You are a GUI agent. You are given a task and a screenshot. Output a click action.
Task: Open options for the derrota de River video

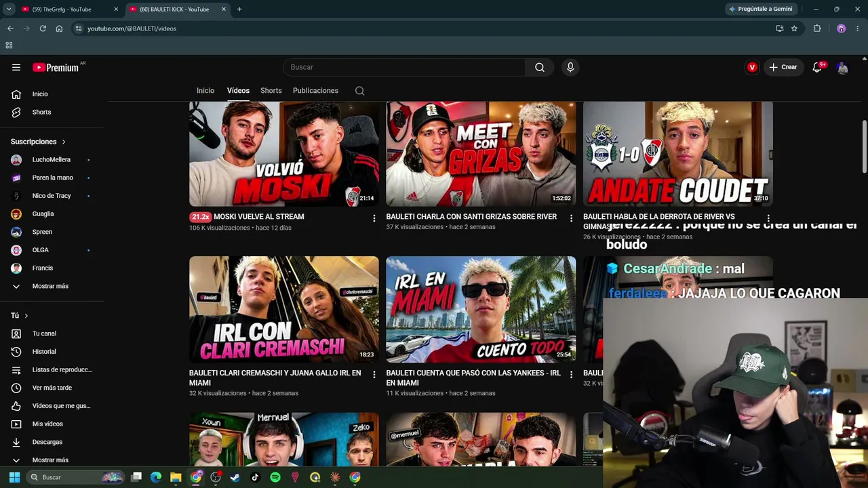[768, 218]
